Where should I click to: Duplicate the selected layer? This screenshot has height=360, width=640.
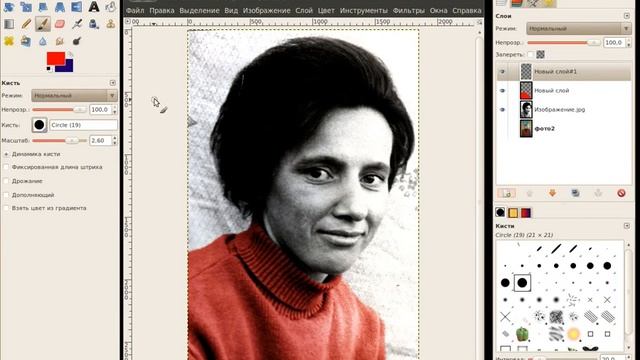[x=576, y=193]
